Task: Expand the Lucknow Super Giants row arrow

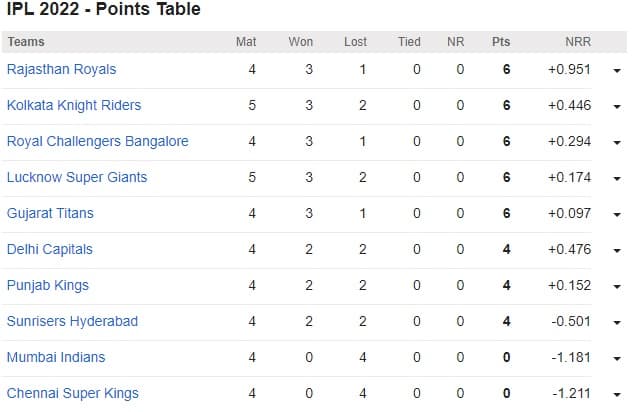Action: pos(617,179)
